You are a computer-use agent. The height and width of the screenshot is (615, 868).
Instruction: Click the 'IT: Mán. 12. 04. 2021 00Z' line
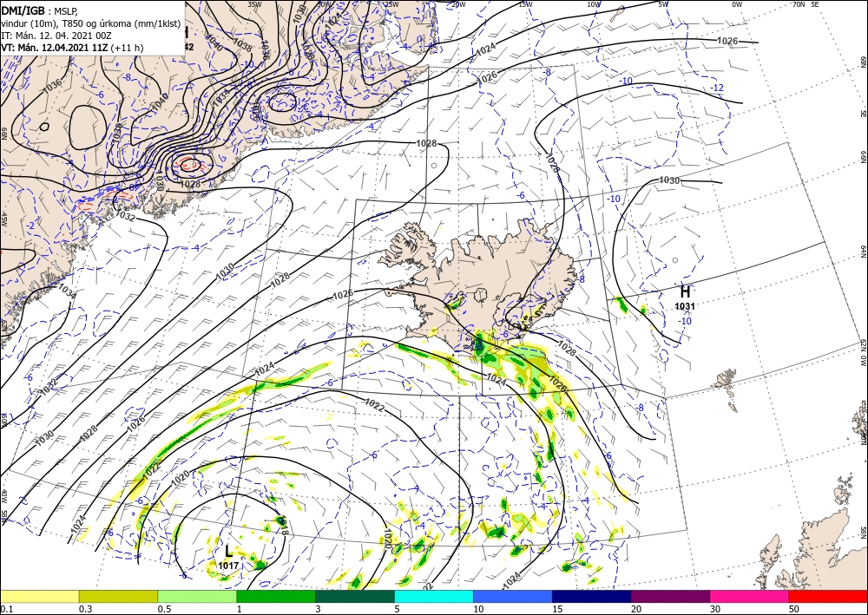click(x=57, y=36)
